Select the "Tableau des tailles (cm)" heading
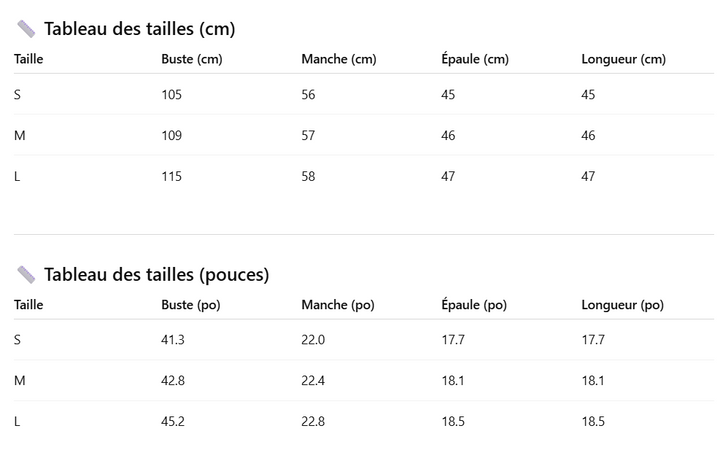 point(139,29)
